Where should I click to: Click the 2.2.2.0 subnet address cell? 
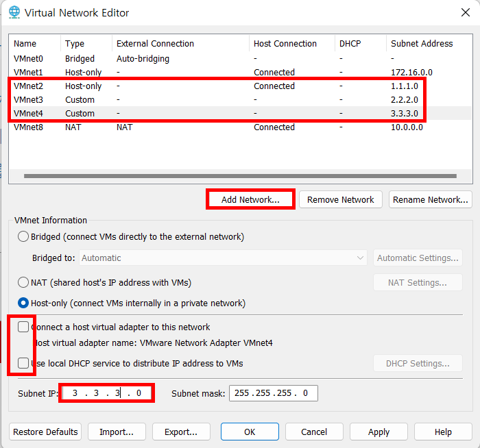point(405,100)
